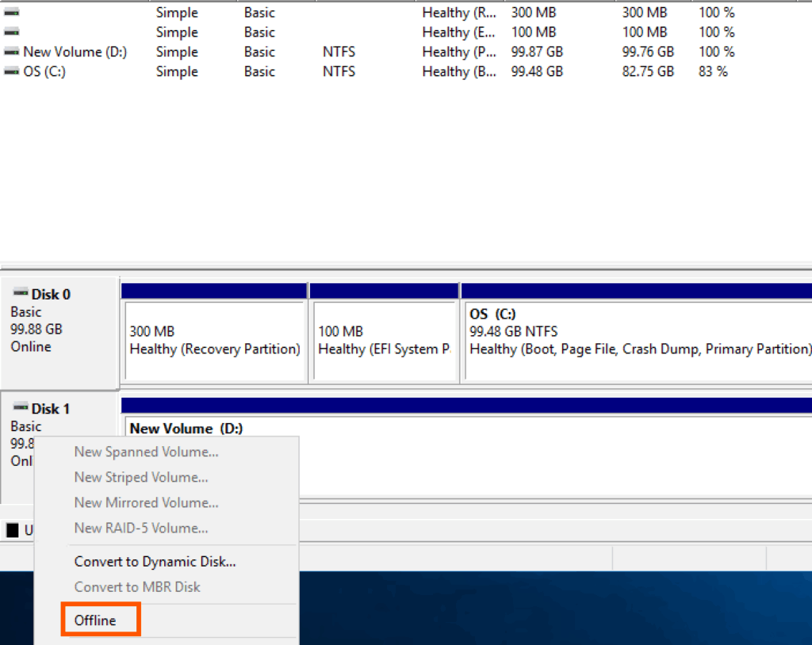Choose Offline from the context menu

(95, 620)
